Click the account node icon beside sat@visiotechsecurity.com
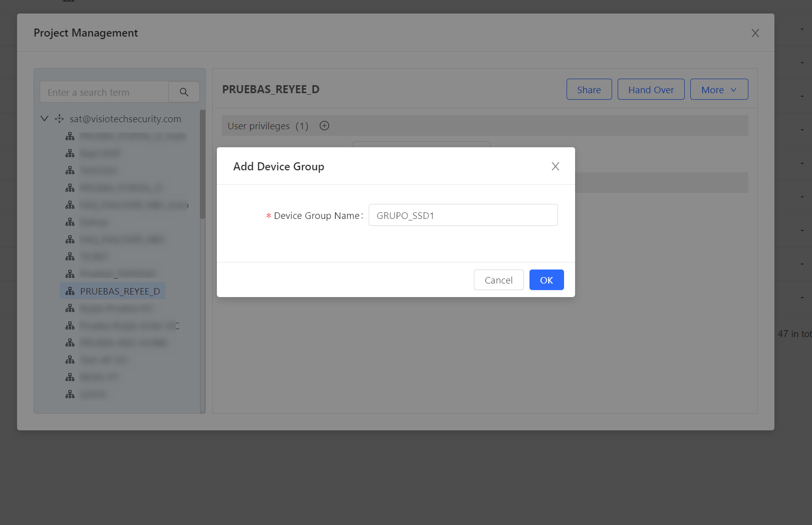The height and width of the screenshot is (525, 812). click(59, 119)
